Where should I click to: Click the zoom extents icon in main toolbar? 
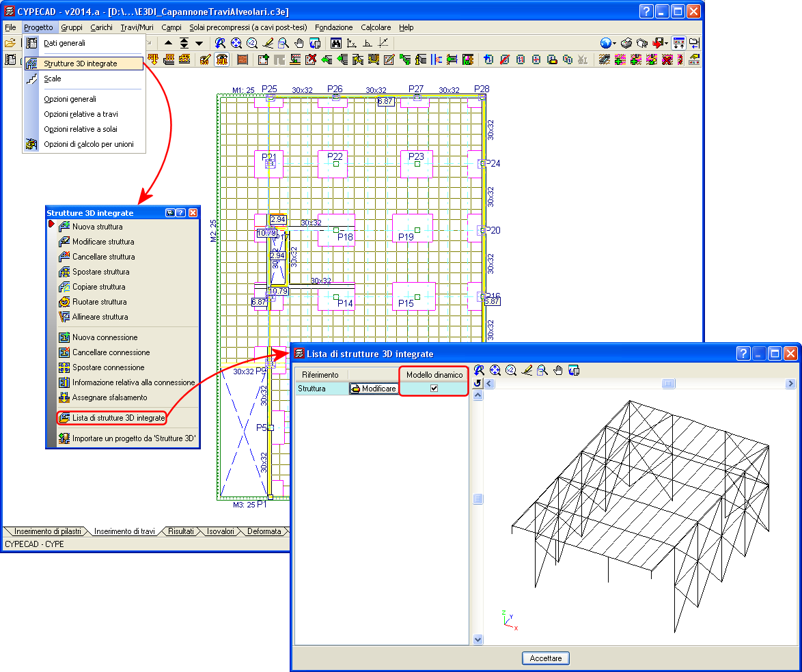[x=236, y=44]
